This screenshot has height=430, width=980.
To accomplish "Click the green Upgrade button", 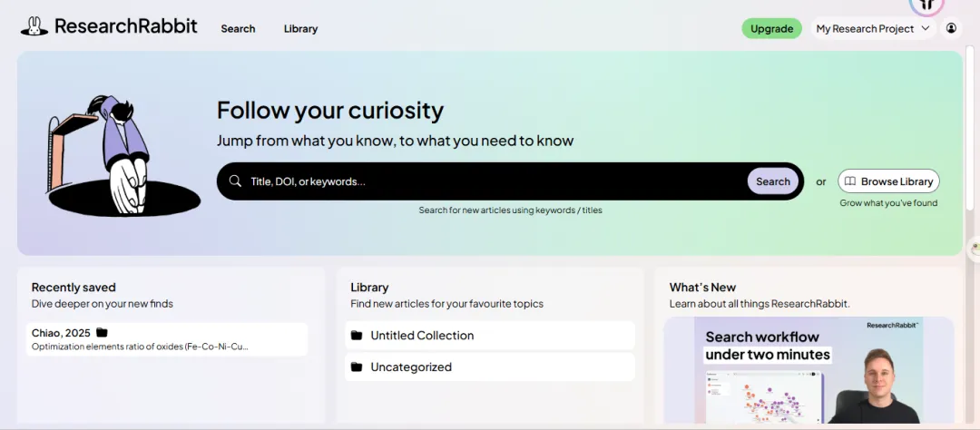I will tap(772, 29).
